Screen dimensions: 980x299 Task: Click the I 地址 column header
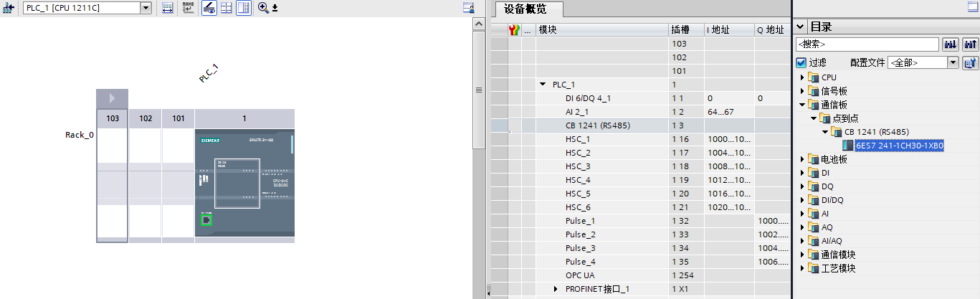click(728, 29)
